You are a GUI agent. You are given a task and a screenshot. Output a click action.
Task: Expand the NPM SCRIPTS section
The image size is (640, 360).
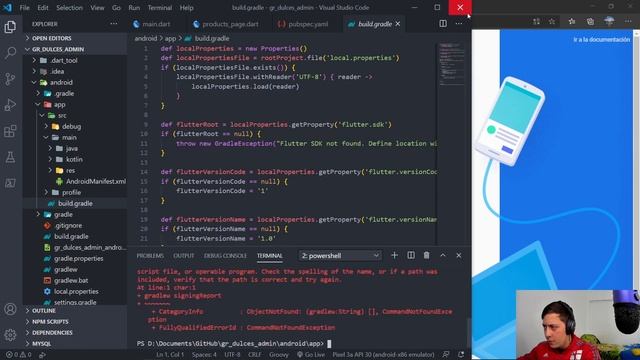click(x=75, y=322)
